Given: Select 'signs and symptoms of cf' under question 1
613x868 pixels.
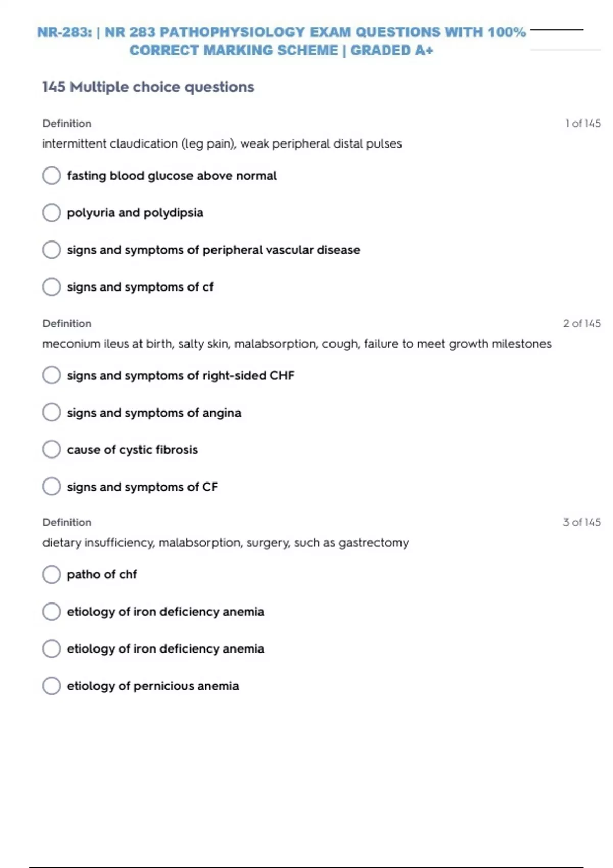Looking at the screenshot, I should [52, 287].
